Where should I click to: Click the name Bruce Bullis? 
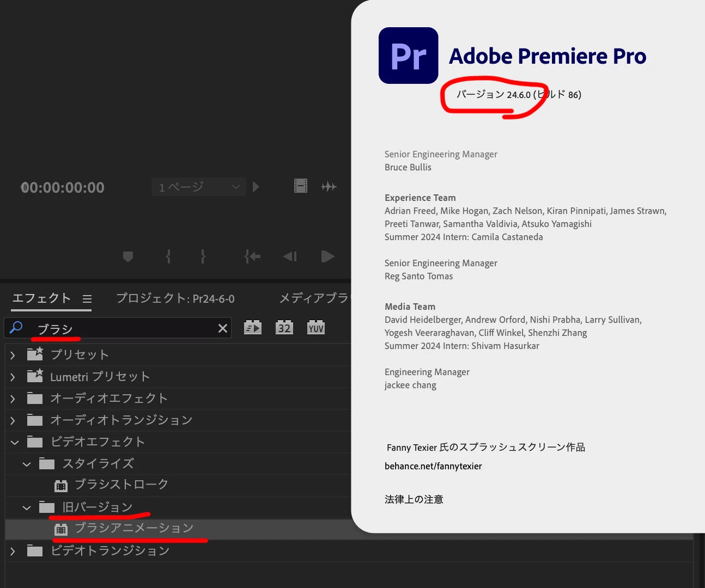408,167
